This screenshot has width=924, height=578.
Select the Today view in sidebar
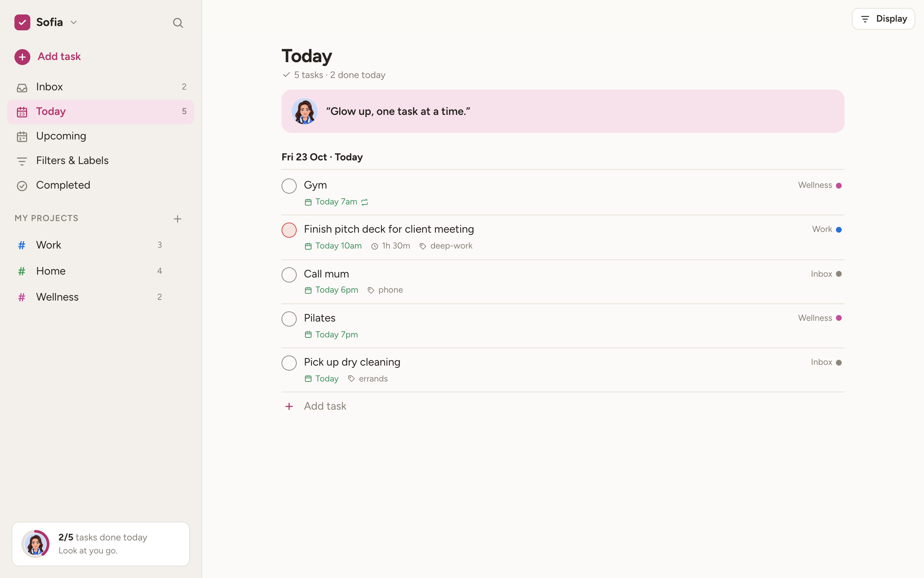(x=101, y=112)
